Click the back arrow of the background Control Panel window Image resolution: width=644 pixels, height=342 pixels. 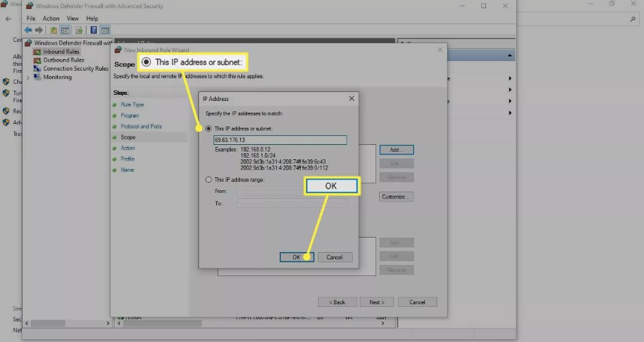8,19
